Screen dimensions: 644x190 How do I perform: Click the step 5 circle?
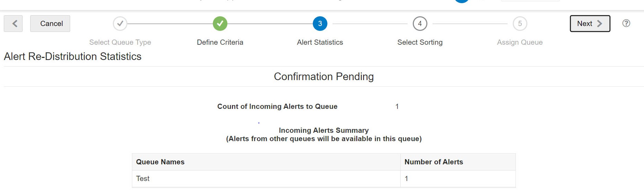tap(520, 24)
